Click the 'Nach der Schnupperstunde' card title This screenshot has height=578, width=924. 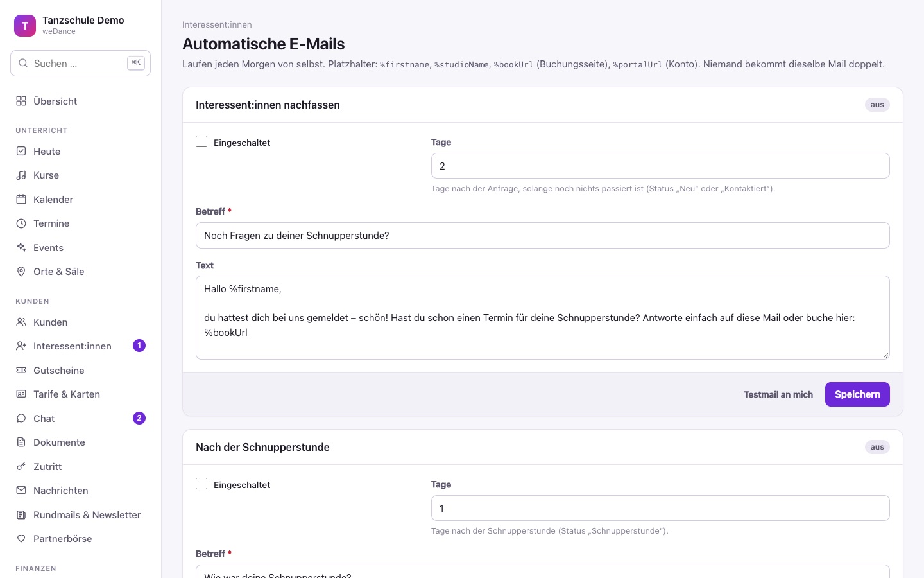point(262,447)
